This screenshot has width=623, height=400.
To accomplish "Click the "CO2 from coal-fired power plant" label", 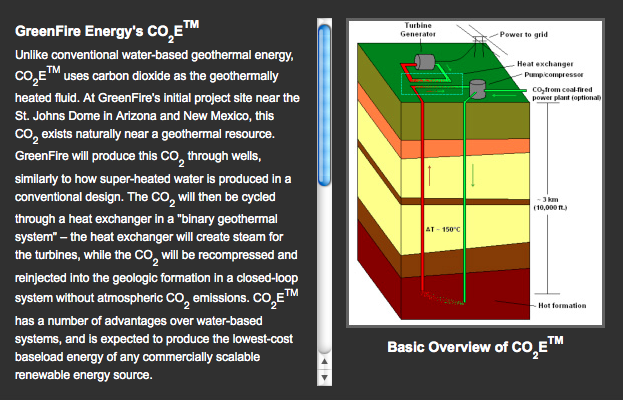I will coord(566,94).
